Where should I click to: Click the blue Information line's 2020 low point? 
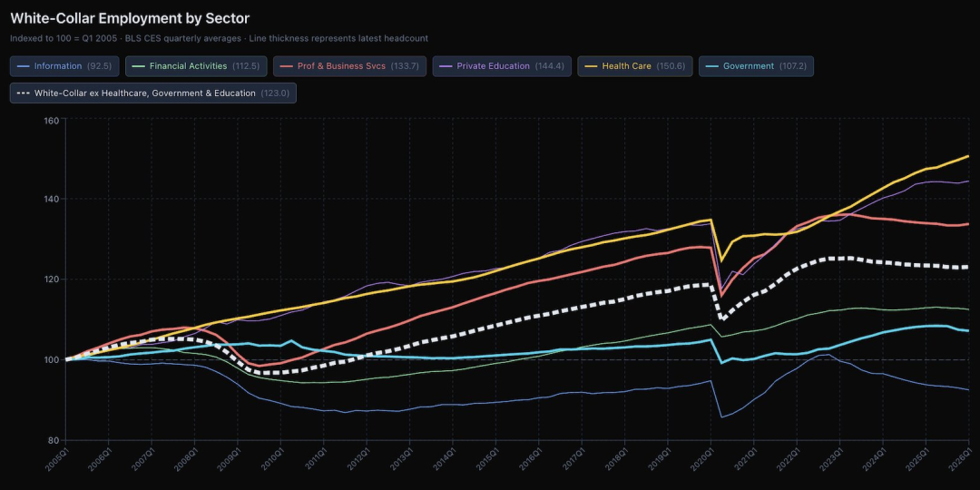pos(721,417)
